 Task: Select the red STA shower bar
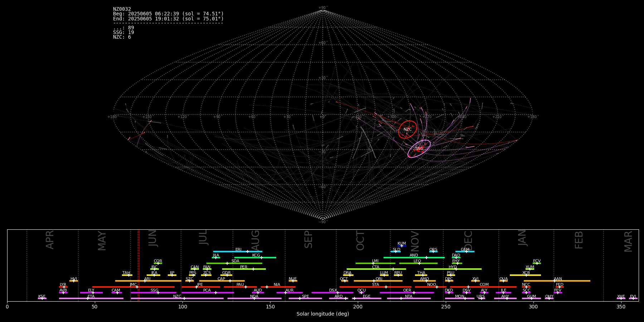(x=375, y=287)
